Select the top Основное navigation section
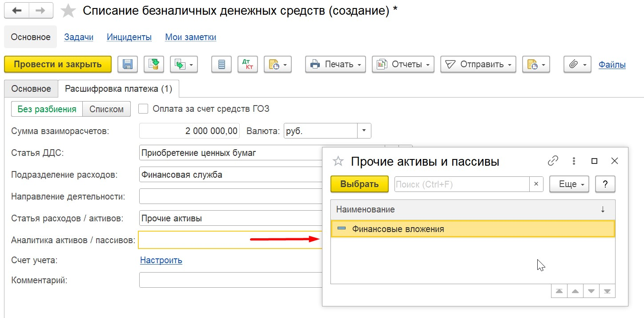 tap(31, 37)
